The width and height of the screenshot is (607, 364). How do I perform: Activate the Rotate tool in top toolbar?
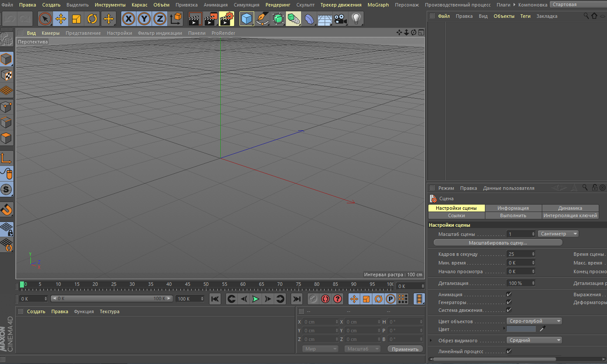coord(92,19)
